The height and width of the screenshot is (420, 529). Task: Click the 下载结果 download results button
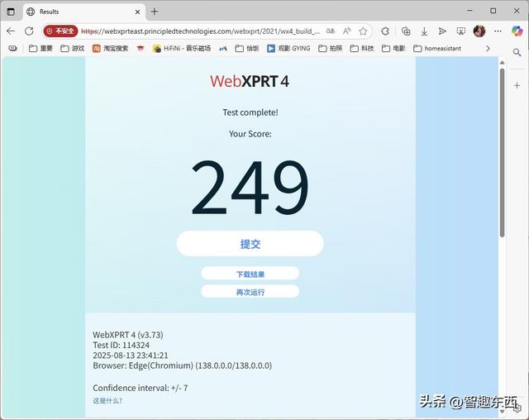(x=250, y=274)
